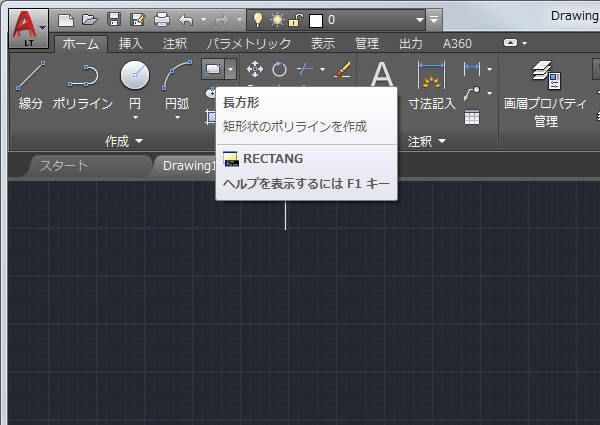Viewport: 600px width, 425px height.
Task: Click the RECTANG command icon in tooltip
Action: (231, 159)
